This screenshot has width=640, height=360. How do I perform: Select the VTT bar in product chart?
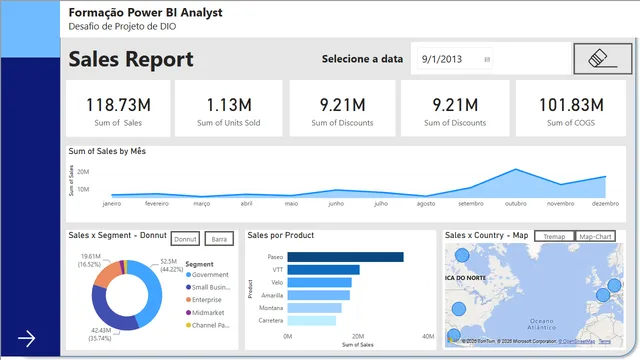click(324, 270)
